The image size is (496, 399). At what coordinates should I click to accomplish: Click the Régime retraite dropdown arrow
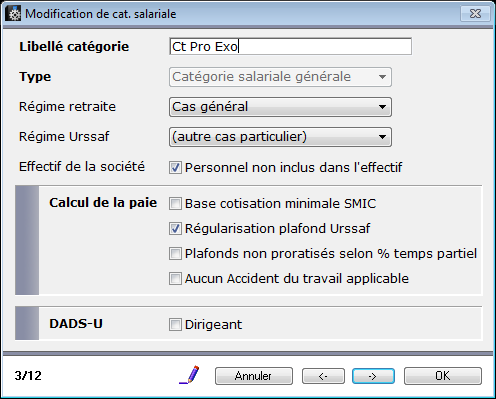(x=382, y=107)
